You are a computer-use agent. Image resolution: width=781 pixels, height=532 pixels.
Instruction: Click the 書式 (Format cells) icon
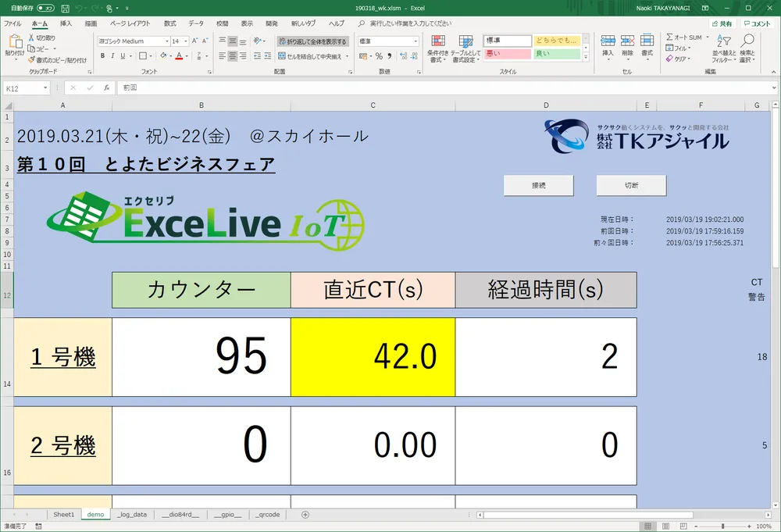point(647,41)
